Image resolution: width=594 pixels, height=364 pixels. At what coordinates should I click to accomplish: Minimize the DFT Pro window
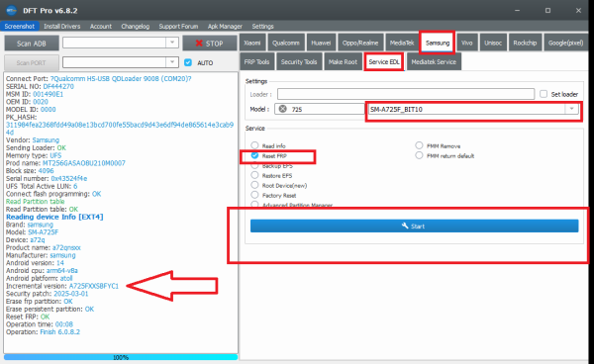pyautogui.click(x=518, y=10)
